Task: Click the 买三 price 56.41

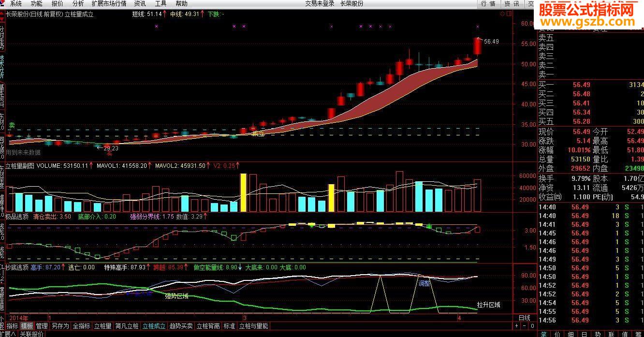Action: click(581, 103)
